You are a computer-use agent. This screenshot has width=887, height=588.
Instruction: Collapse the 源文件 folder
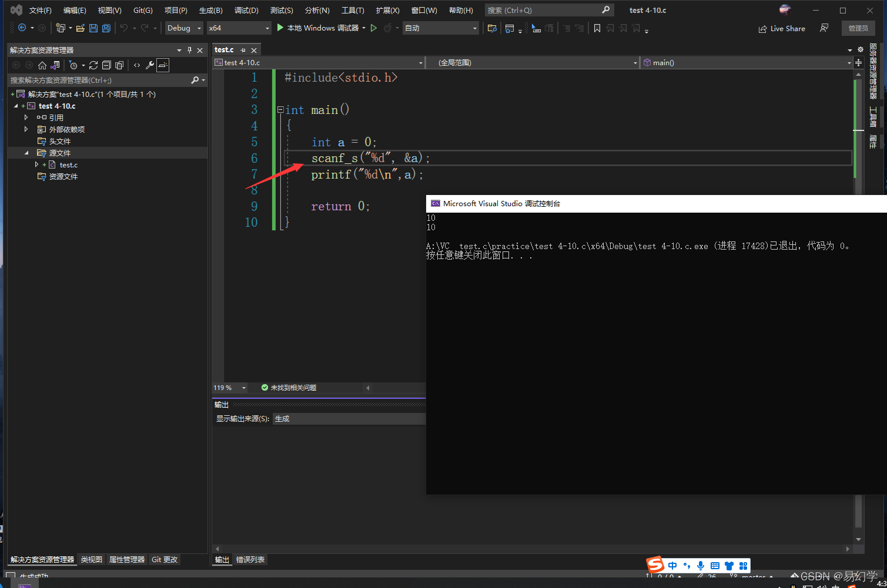(26, 153)
